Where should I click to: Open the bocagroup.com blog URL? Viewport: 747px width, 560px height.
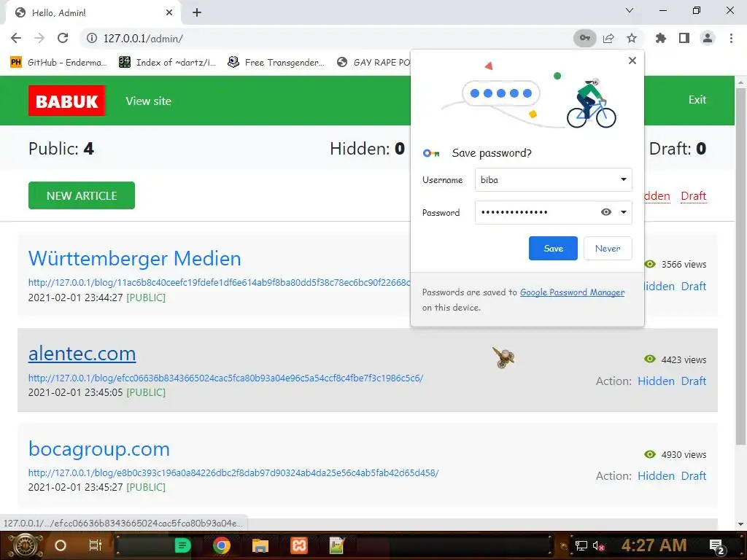click(x=233, y=472)
